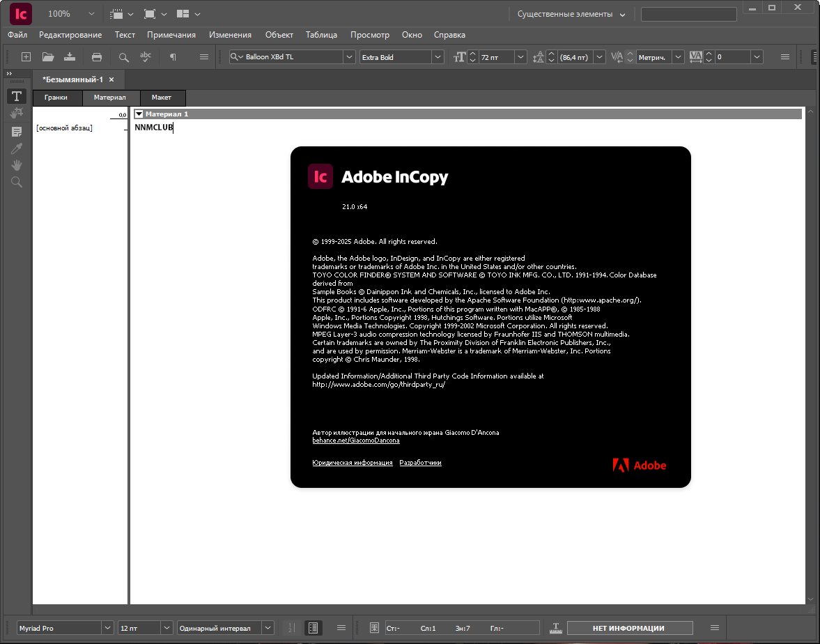Screen dimensions: 820x644
Task: Select the Zoom tool in the toolbox
Action: (17, 182)
